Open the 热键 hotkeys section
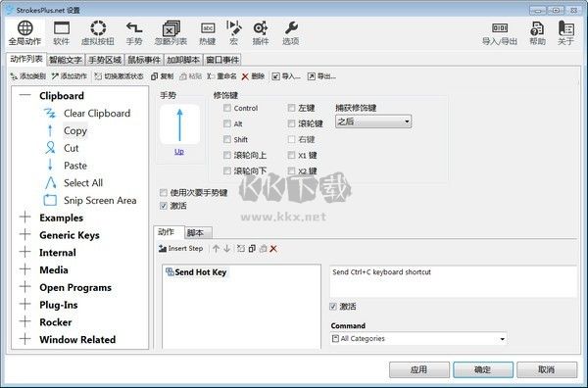 coord(208,33)
